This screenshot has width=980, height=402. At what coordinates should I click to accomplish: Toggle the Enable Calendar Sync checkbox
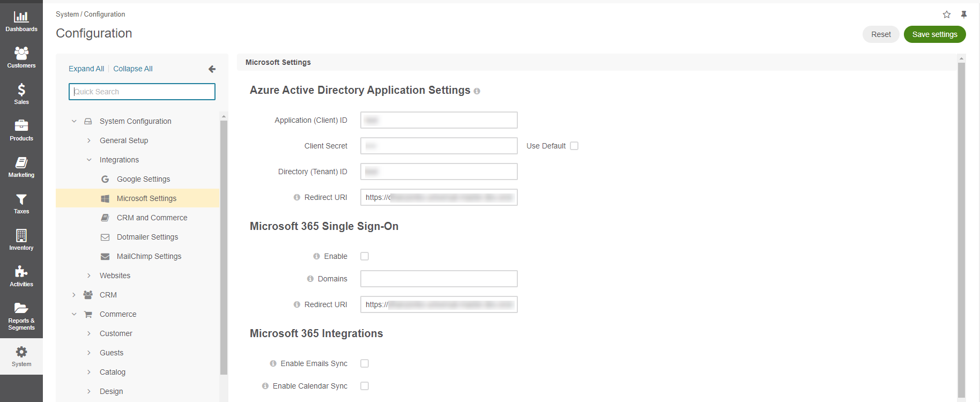pyautogui.click(x=365, y=386)
